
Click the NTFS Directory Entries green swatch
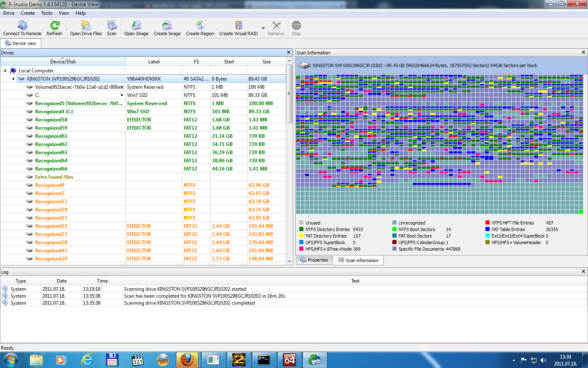pyautogui.click(x=301, y=229)
